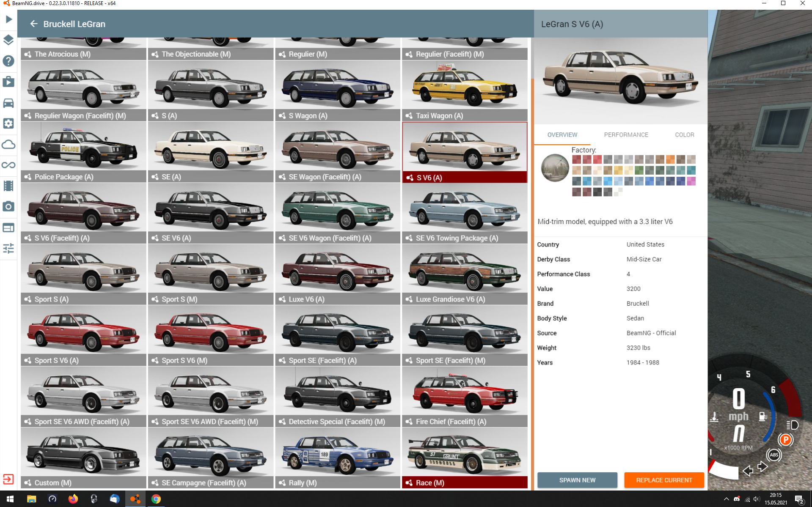
Task: Select the Sport S V6 (A) configuration
Action: [x=83, y=336]
